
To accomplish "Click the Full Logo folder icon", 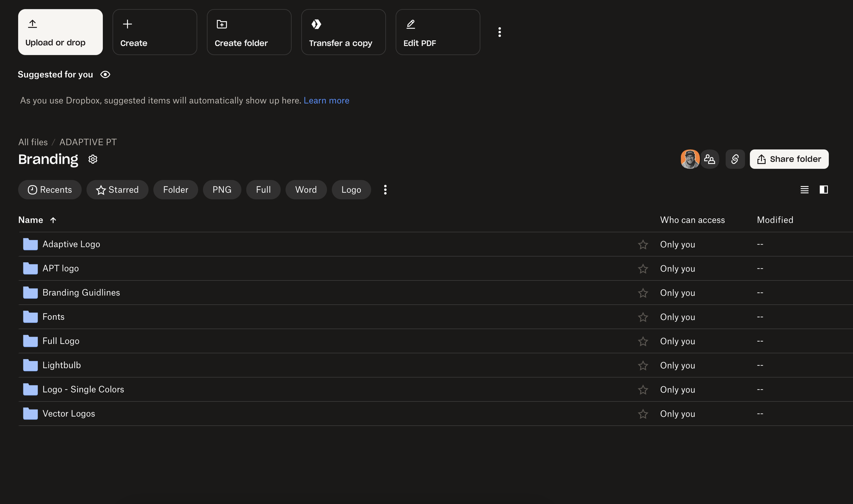I will 30,341.
